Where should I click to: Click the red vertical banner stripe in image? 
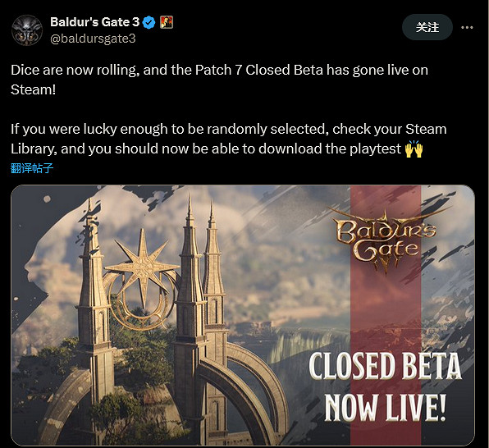click(x=386, y=315)
